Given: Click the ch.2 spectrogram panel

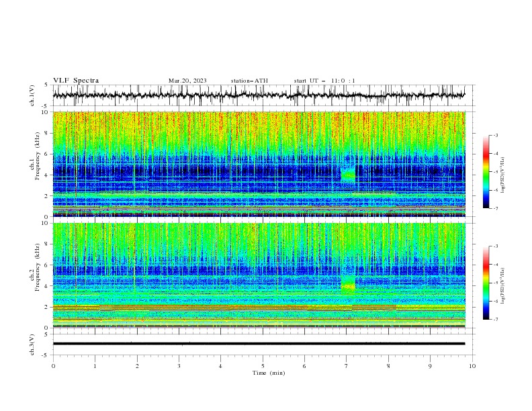Looking at the screenshot, I should pyautogui.click(x=259, y=275).
